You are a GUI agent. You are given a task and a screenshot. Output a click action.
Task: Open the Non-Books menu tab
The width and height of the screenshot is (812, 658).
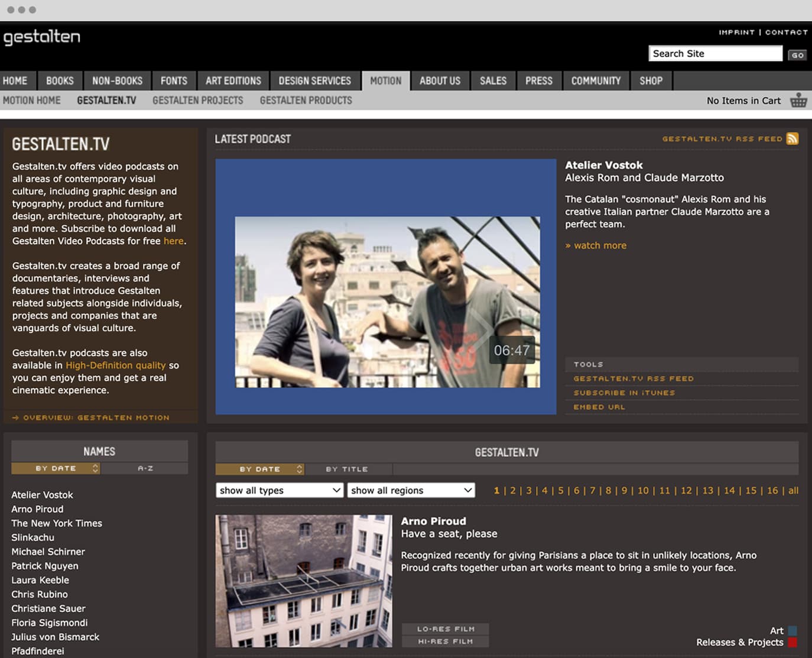117,81
